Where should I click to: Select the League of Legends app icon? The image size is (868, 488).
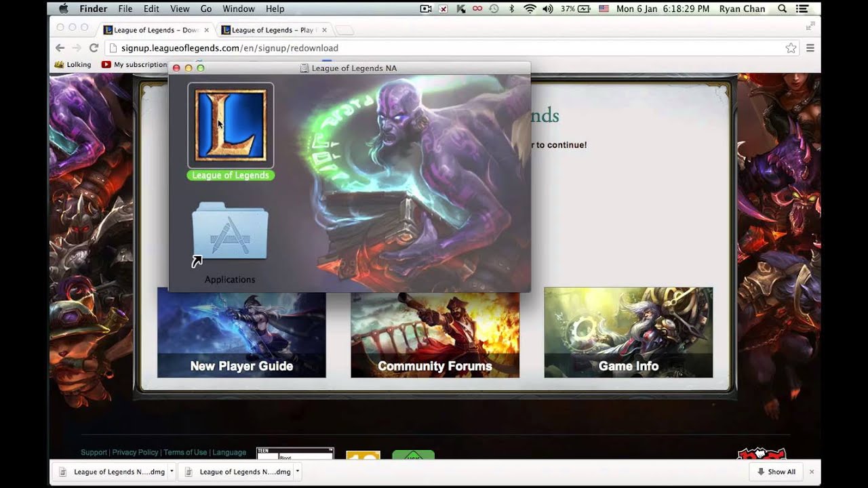click(x=231, y=125)
